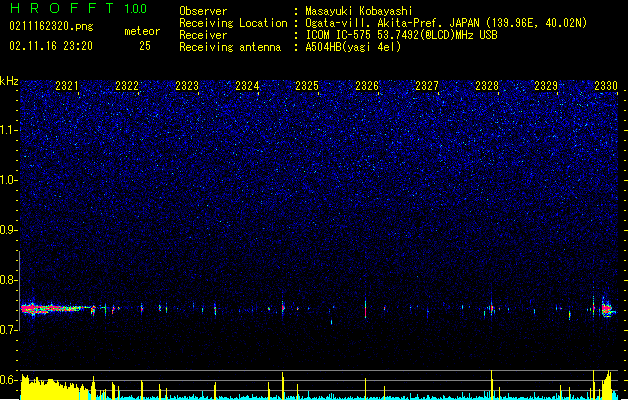This screenshot has width=629, height=400.
Task: Click the Observer field label
Action: point(203,11)
